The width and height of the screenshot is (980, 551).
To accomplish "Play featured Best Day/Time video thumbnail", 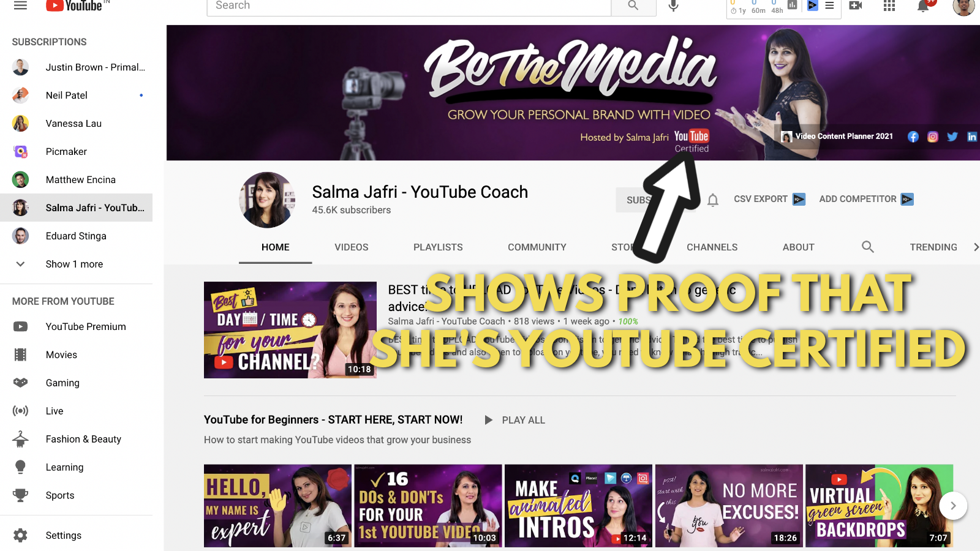I will coord(290,330).
